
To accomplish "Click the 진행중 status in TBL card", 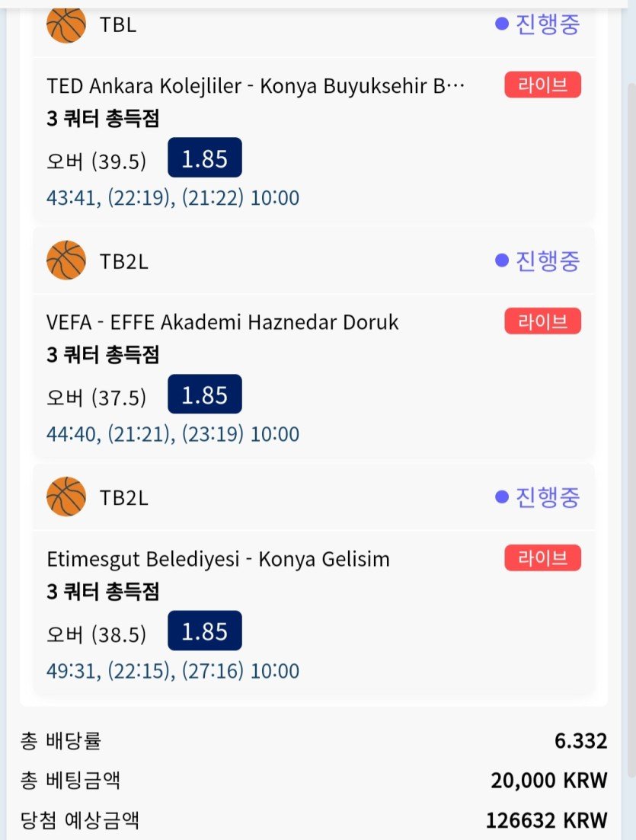I will [538, 24].
